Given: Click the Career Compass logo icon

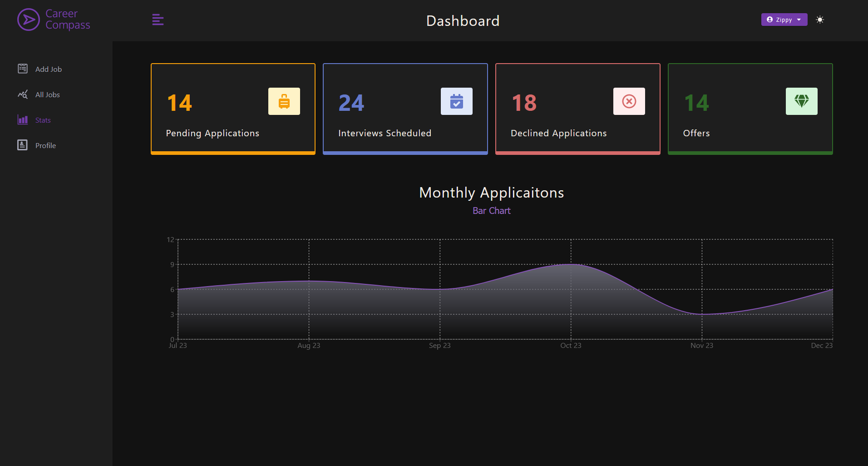Looking at the screenshot, I should pyautogui.click(x=28, y=20).
